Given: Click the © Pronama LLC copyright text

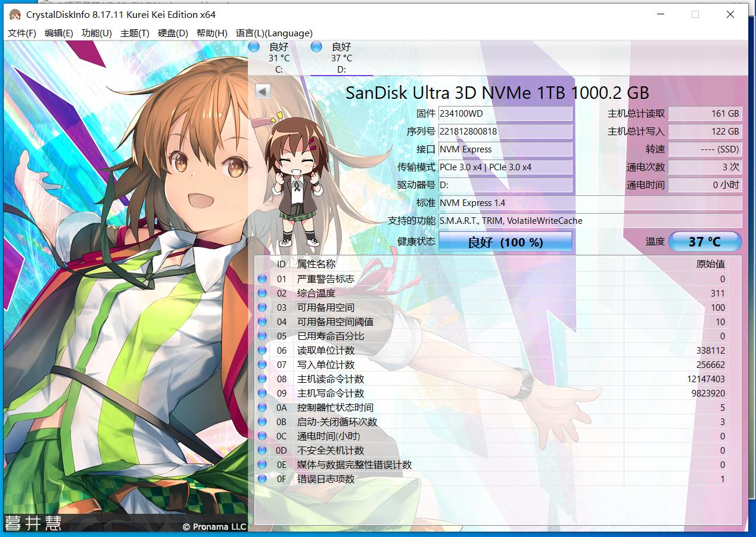Looking at the screenshot, I should click(214, 527).
